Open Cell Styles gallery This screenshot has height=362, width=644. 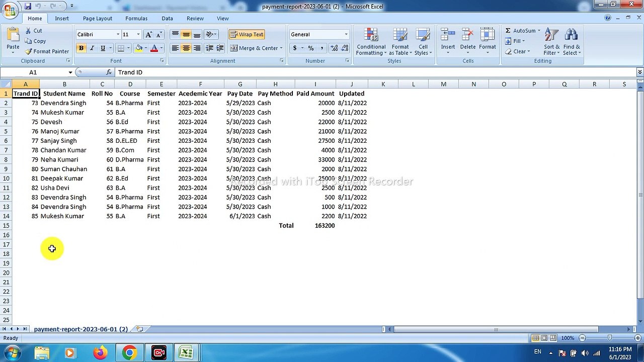(x=423, y=42)
